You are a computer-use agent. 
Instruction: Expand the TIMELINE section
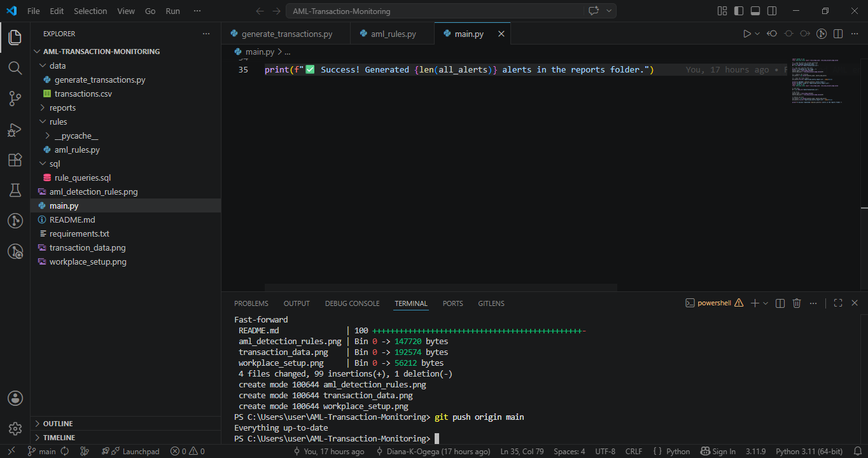[126, 438]
